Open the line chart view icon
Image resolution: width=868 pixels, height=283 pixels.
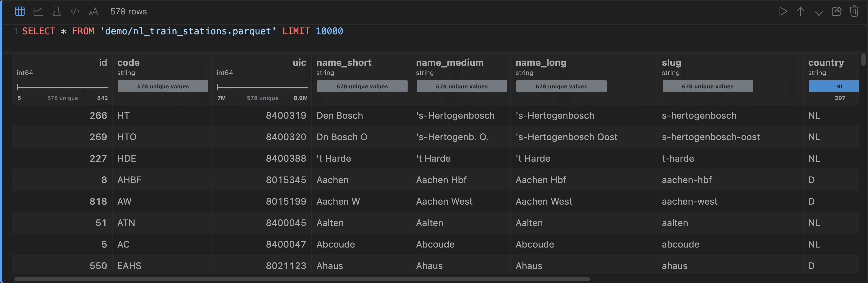[x=38, y=12]
